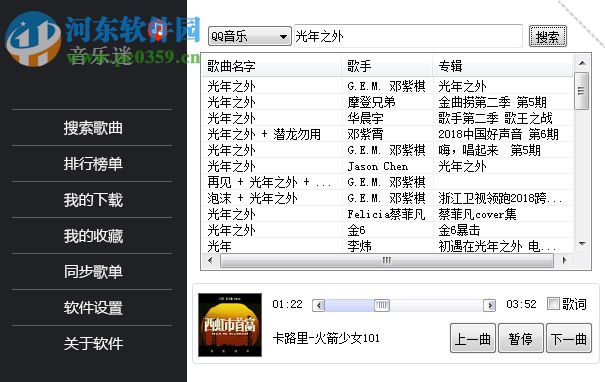
Task: Click album 2018中国好声音 第6期 cell
Action: point(499,134)
